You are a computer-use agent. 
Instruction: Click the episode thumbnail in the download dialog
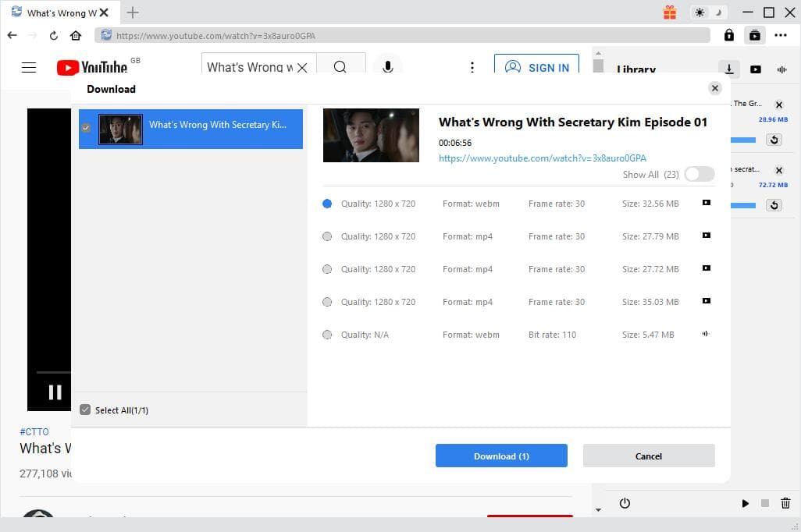pos(370,134)
